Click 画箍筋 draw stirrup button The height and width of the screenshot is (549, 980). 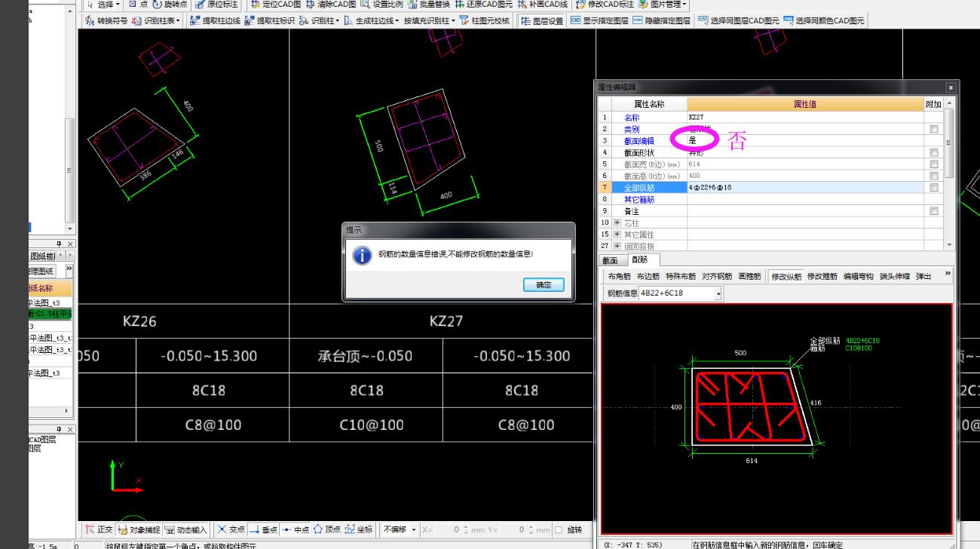coord(749,277)
